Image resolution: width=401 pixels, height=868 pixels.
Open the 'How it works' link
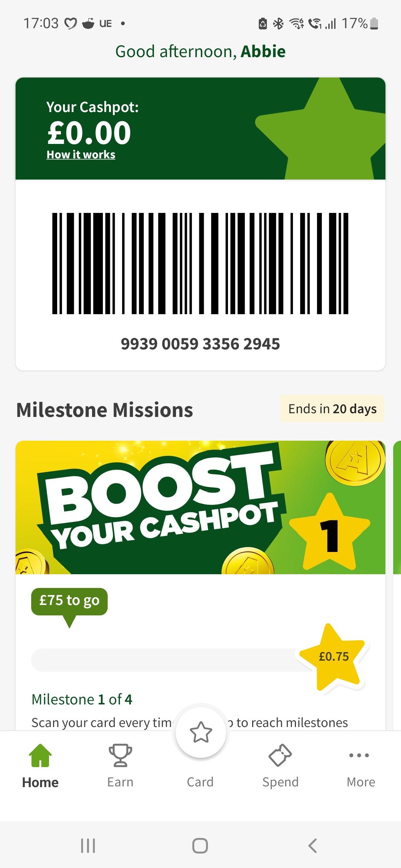pos(81,155)
